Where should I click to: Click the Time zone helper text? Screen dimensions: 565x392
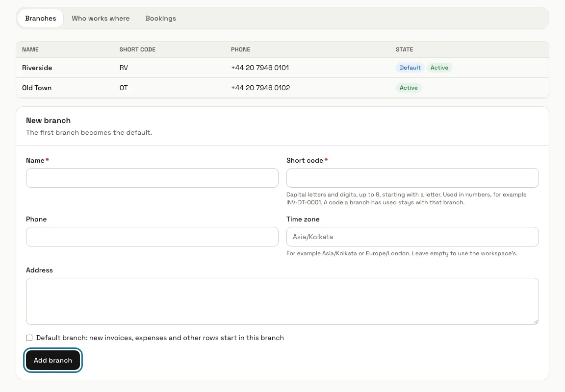tap(402, 253)
